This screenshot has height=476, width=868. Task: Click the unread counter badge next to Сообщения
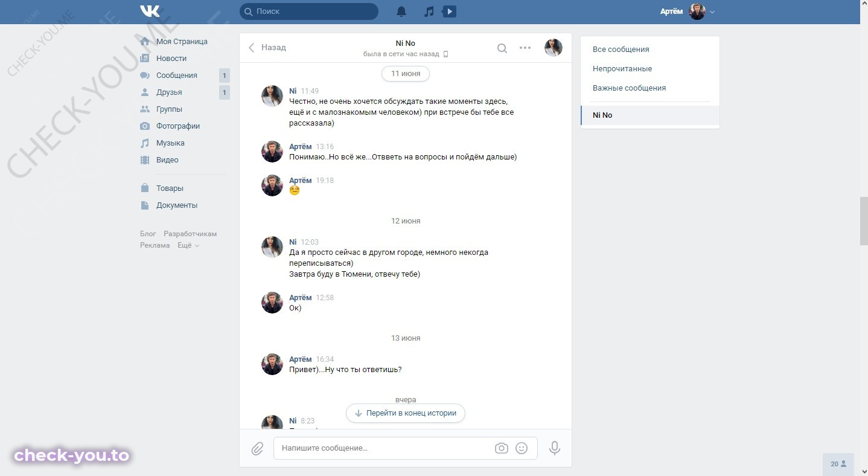[x=225, y=76]
